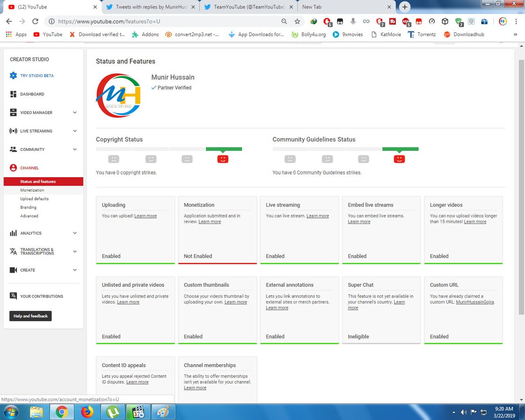
Task: Click Learn more in Monetization card
Action: tap(210, 222)
